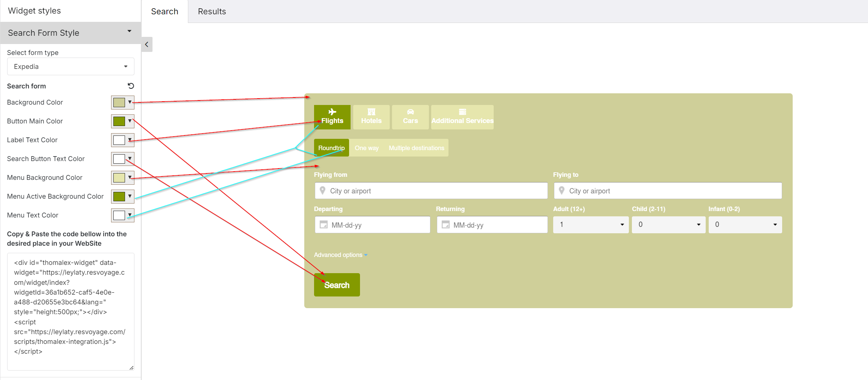
Task: Open the Additional Services tab
Action: tap(462, 117)
